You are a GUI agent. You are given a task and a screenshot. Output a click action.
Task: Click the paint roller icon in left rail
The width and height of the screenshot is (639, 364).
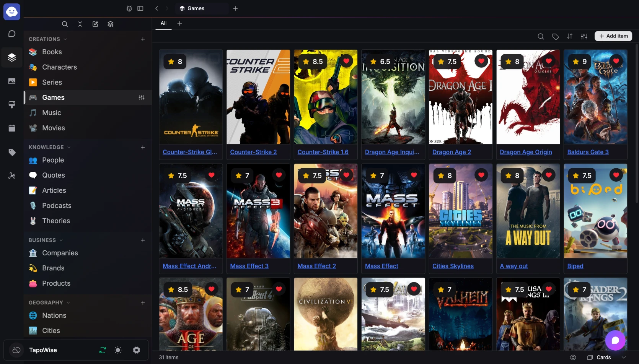(x=12, y=105)
